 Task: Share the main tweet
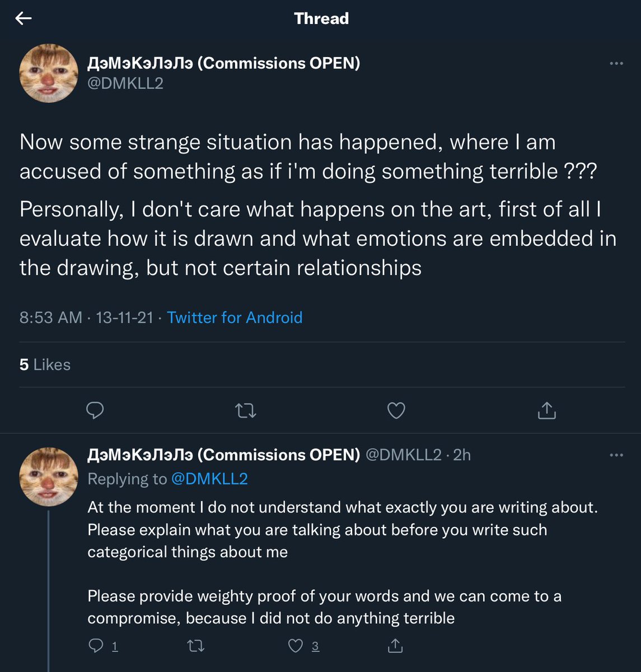pos(546,410)
